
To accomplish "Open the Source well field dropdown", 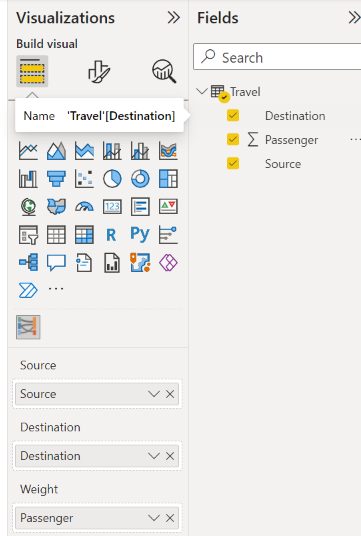I will [x=154, y=394].
